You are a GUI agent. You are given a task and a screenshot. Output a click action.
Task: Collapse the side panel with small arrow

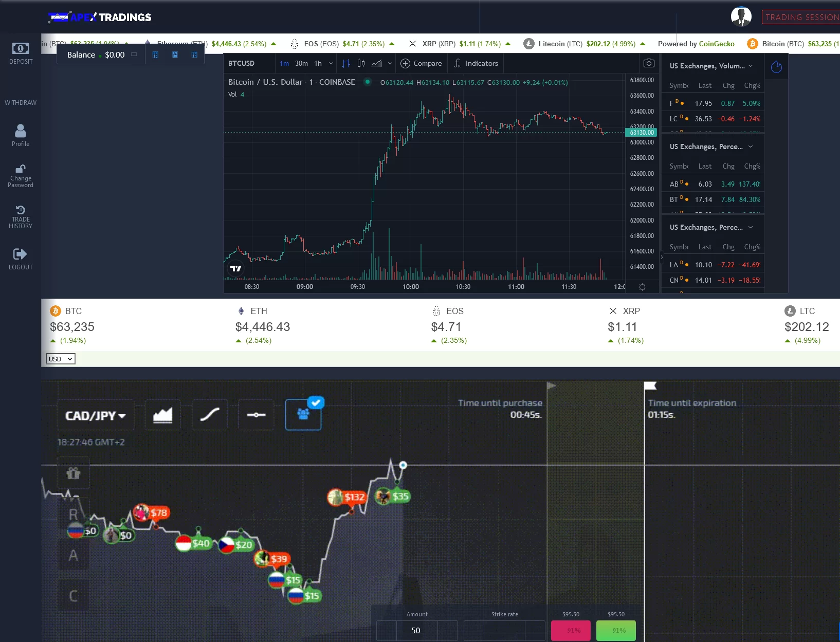coord(662,257)
